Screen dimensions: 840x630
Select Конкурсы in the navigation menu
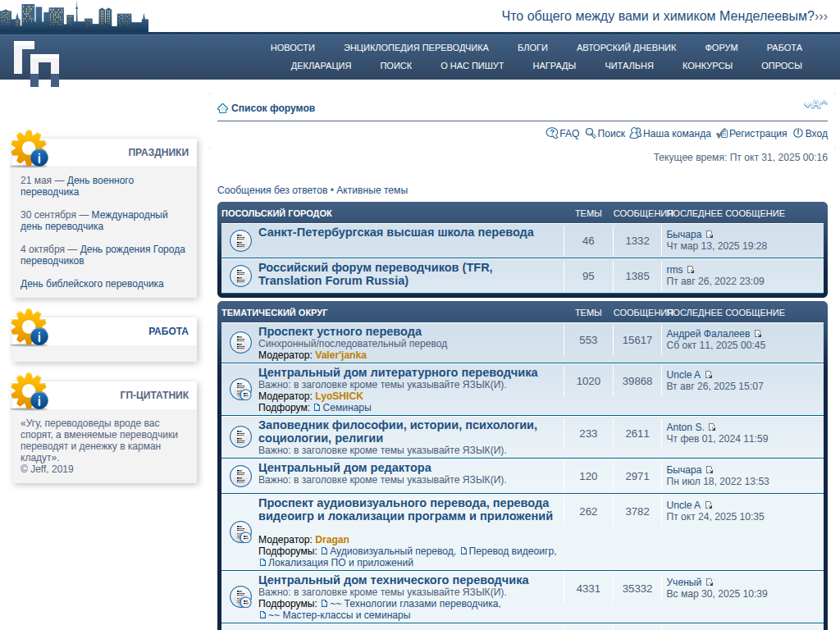coord(707,66)
